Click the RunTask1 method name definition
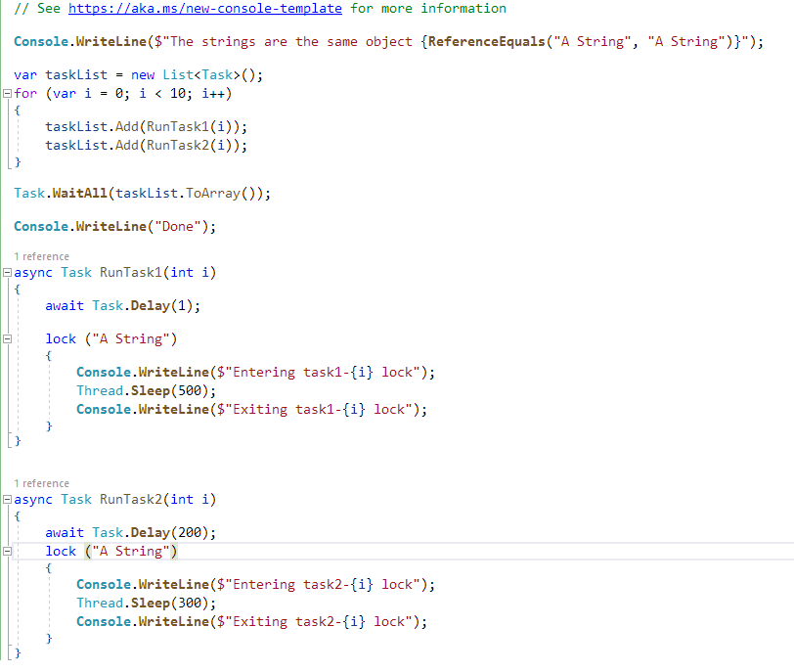Screen dimensions: 794x672 (x=131, y=273)
